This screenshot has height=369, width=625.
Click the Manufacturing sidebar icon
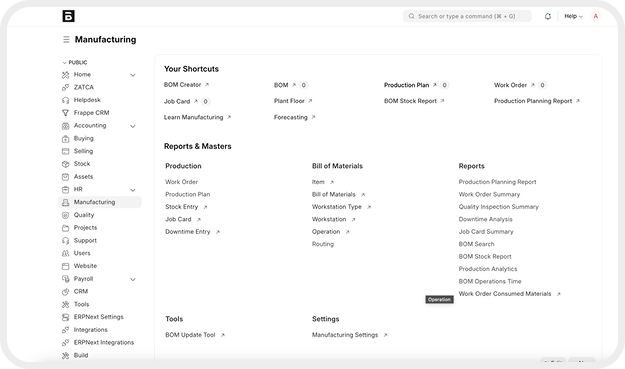65,202
